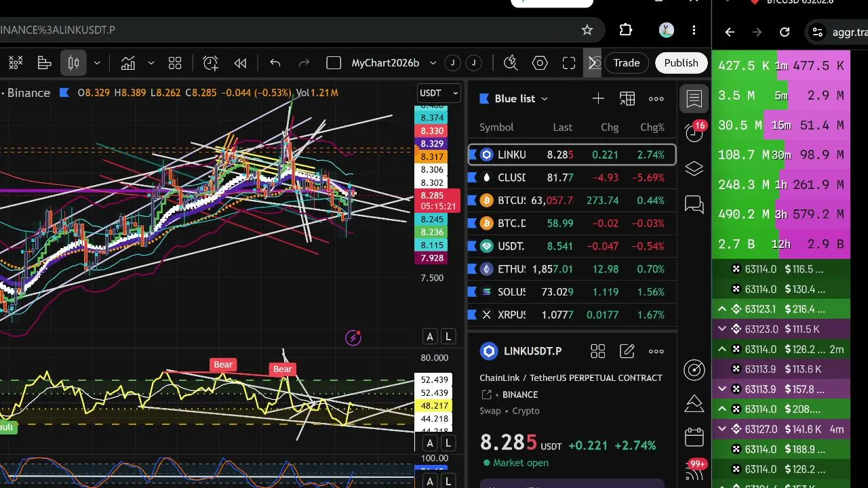This screenshot has height=488, width=868.
Task: Click the Trade button
Action: pyautogui.click(x=627, y=63)
